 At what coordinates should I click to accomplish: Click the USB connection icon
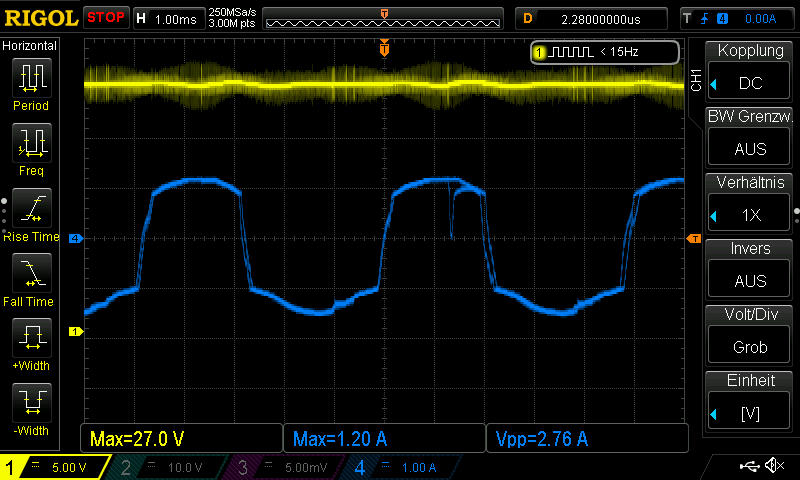point(749,465)
